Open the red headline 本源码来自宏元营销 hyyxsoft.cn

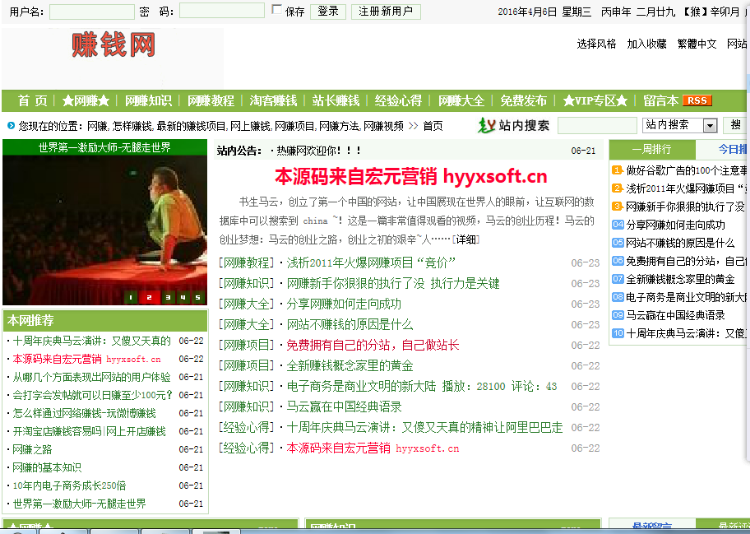coord(411,177)
